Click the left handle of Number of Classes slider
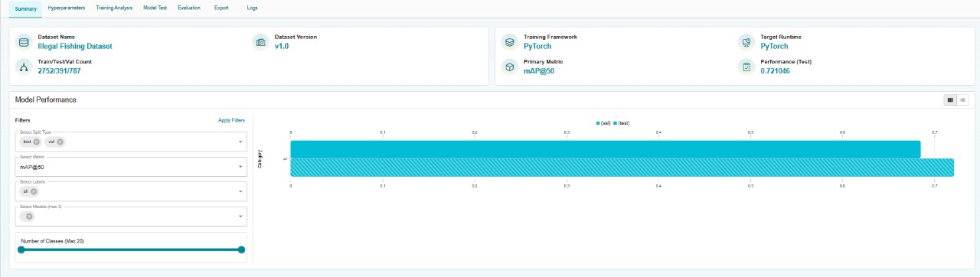 click(21, 249)
